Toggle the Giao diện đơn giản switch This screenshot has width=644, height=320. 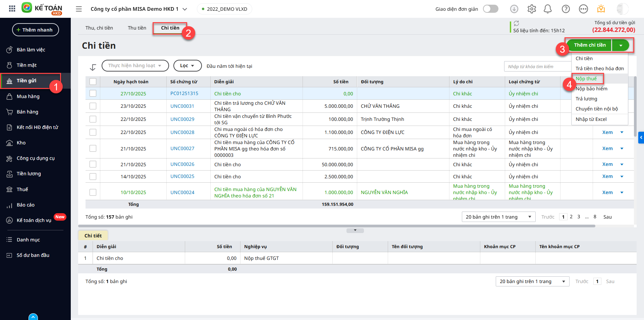490,9
